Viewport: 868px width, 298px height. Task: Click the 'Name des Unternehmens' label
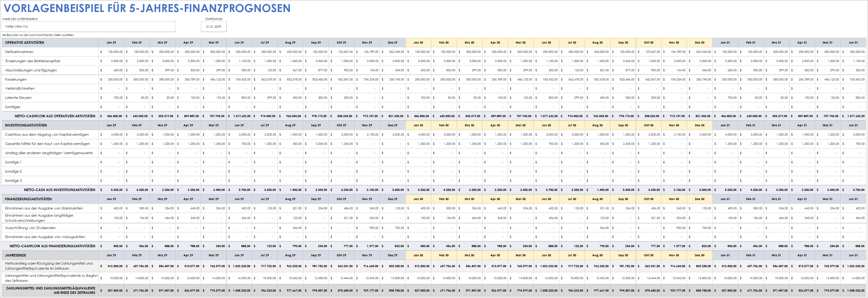click(20, 19)
